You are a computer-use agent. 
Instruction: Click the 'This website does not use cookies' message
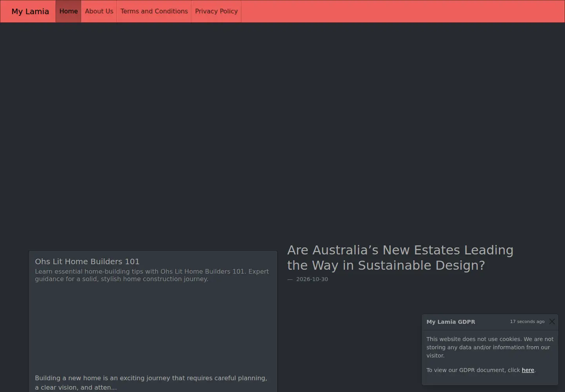coord(490,347)
